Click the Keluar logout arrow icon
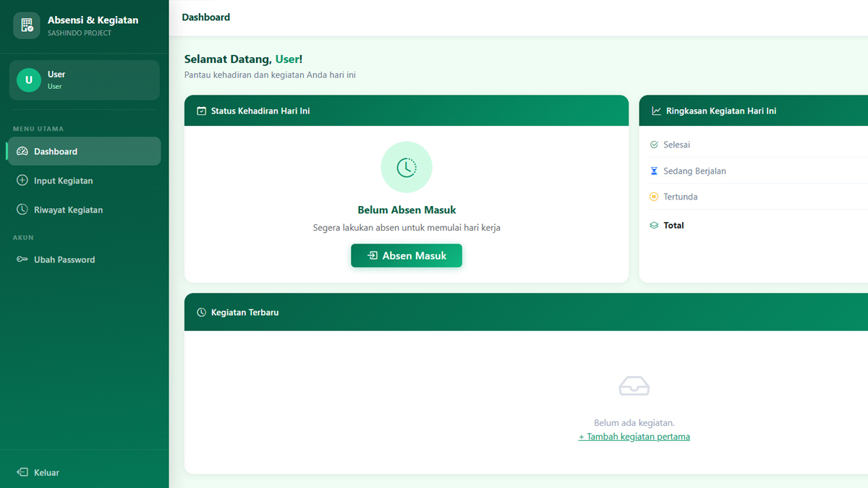This screenshot has height=488, width=868. click(22, 472)
